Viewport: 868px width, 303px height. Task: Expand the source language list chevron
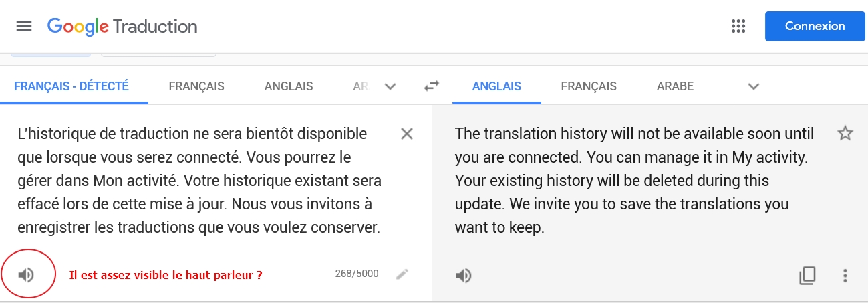391,86
